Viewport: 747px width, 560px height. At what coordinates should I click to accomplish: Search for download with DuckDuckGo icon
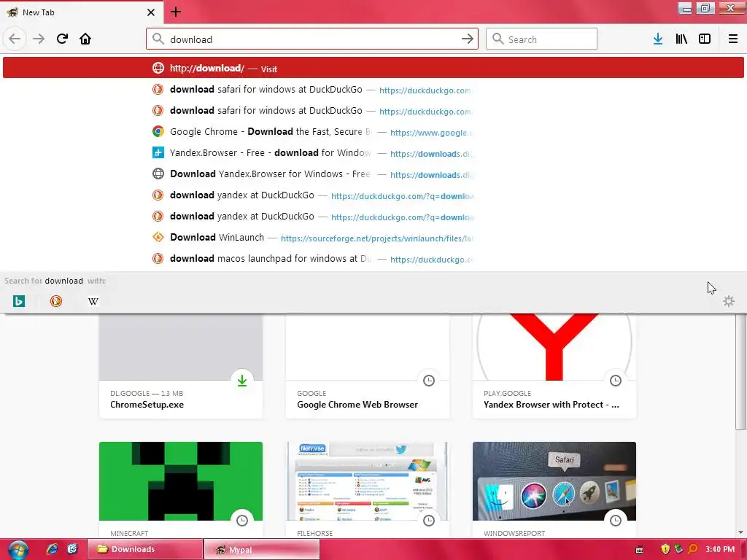point(56,301)
